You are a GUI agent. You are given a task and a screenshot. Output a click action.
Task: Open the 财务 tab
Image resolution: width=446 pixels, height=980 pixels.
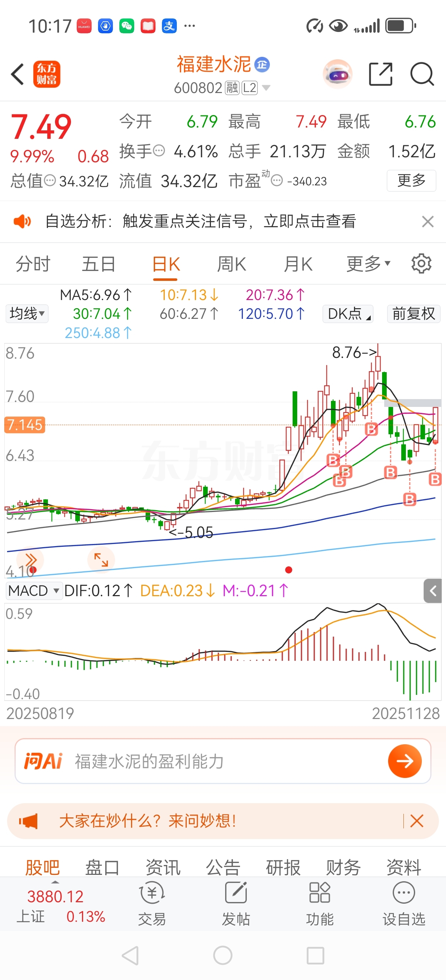[343, 867]
